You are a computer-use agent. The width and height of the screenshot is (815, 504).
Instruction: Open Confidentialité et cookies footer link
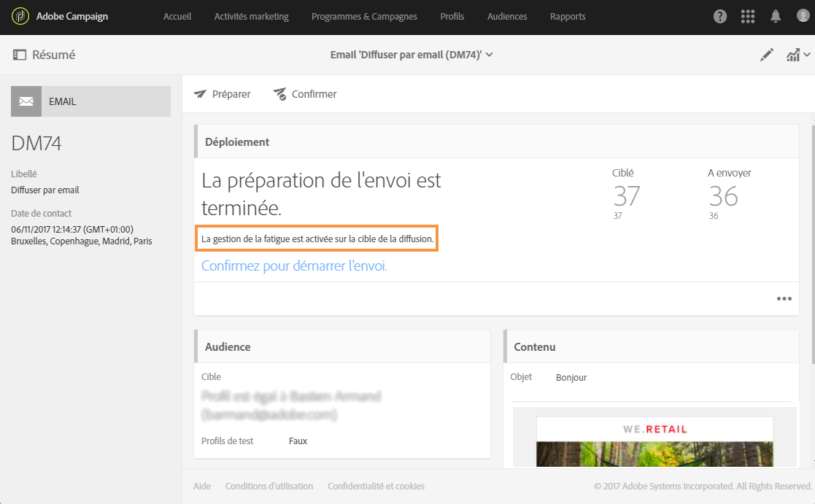[x=376, y=486]
